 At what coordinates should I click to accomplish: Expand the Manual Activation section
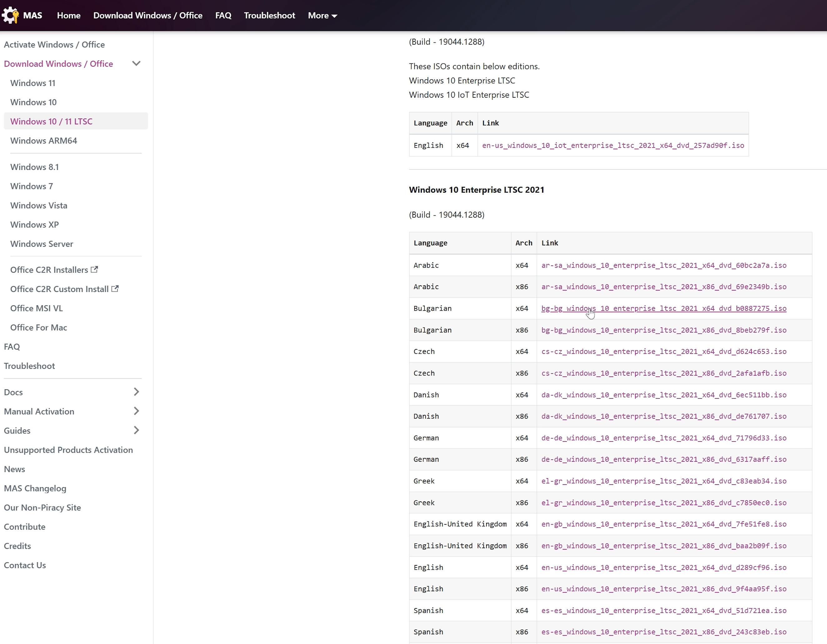(136, 411)
